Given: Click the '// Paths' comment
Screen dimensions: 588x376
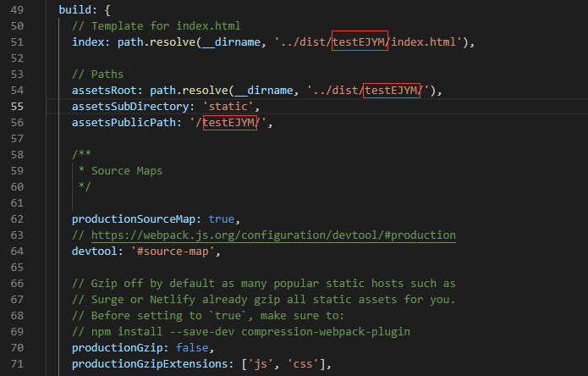Looking at the screenshot, I should [97, 75].
